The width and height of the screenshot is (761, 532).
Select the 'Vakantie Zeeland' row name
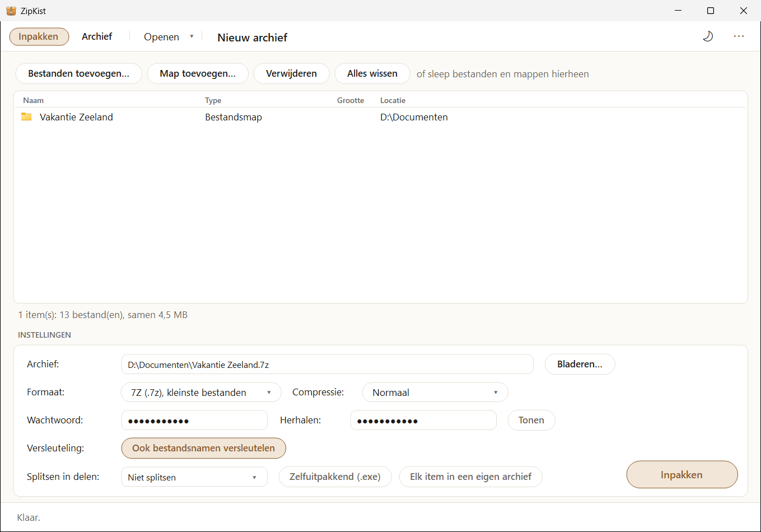pyautogui.click(x=76, y=117)
